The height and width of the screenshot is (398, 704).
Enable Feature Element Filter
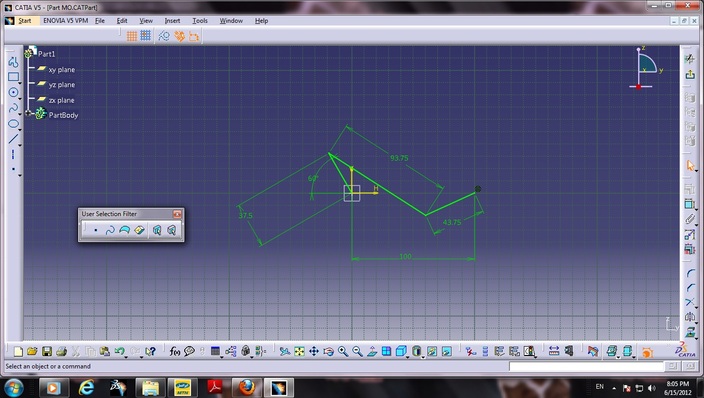click(157, 230)
